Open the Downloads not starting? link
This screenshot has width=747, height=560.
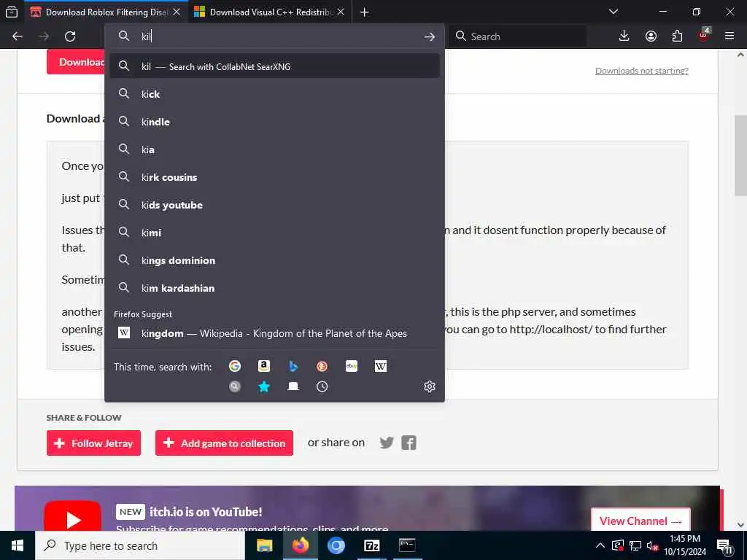click(642, 71)
